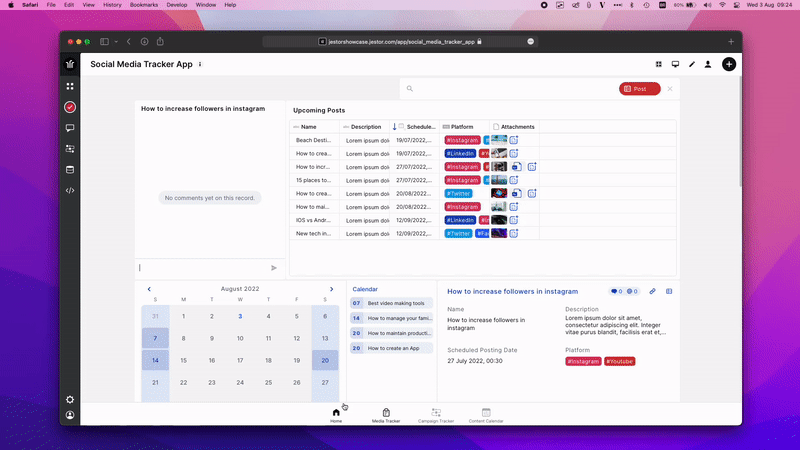Click the Safari address bar

401,42
